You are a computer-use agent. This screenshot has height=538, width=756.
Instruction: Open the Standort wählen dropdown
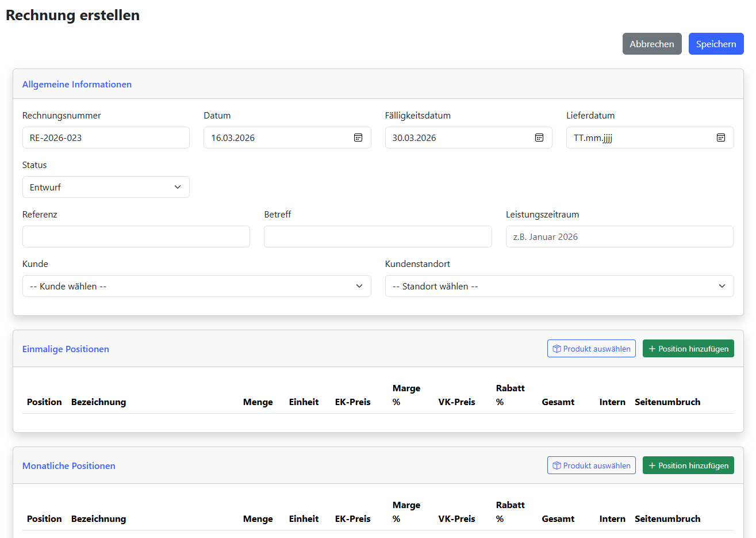[559, 286]
